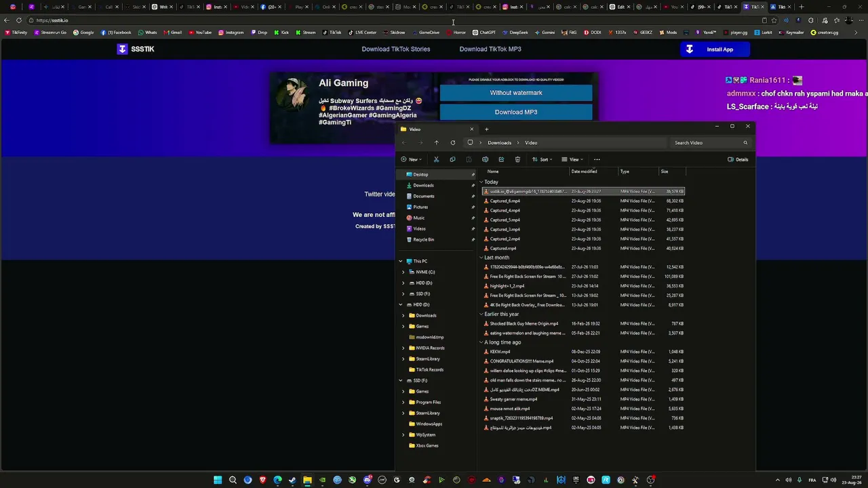Open Xbox Games folder in Explorer tree
Screen dimensions: 868x488
click(x=424, y=445)
